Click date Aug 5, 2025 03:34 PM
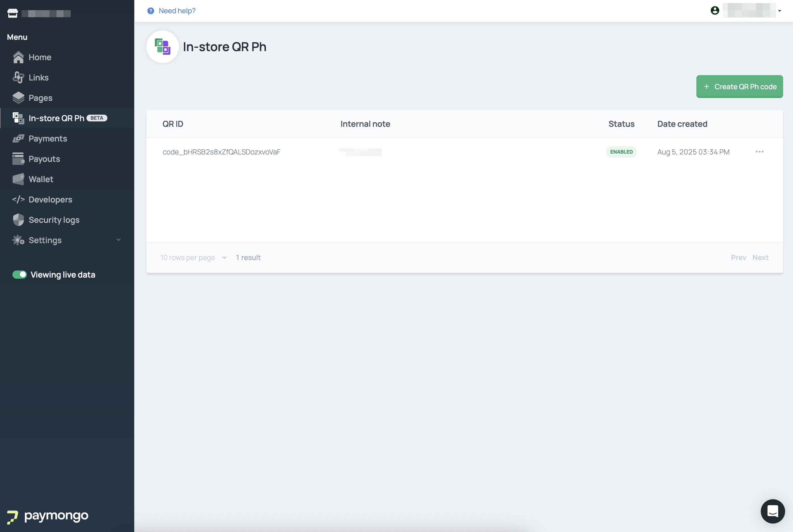 point(693,152)
